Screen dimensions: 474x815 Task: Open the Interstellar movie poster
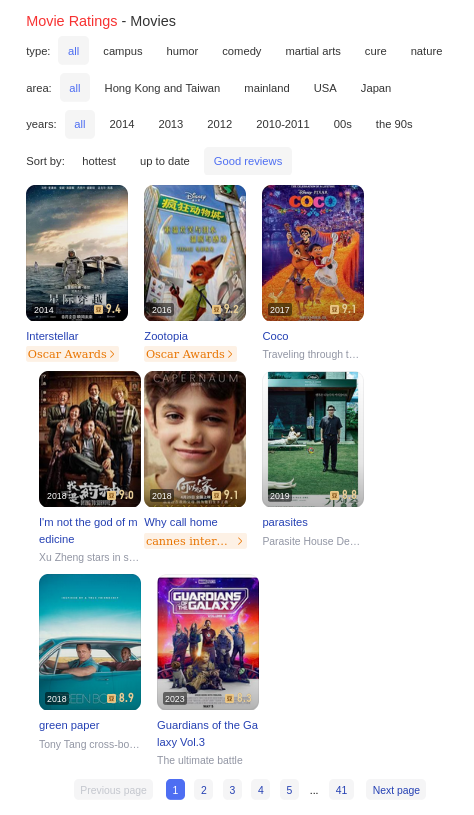(77, 253)
